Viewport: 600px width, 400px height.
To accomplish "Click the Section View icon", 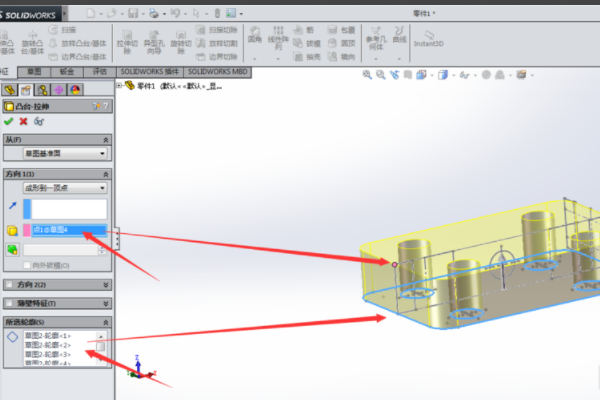I will click(408, 75).
